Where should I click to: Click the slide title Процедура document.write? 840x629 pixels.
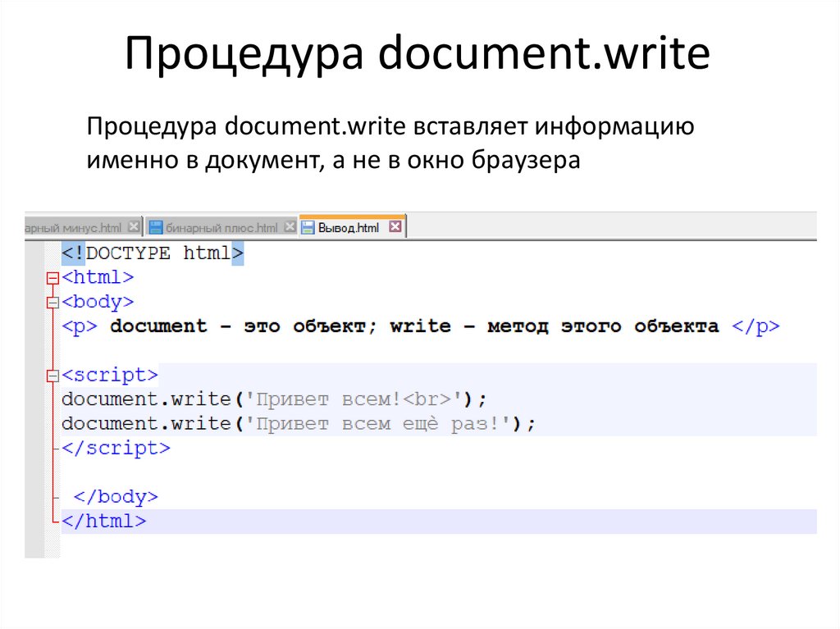point(418,54)
